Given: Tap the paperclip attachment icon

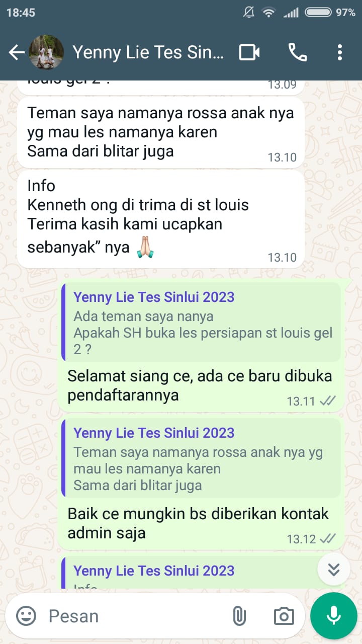Looking at the screenshot, I should coord(239,616).
